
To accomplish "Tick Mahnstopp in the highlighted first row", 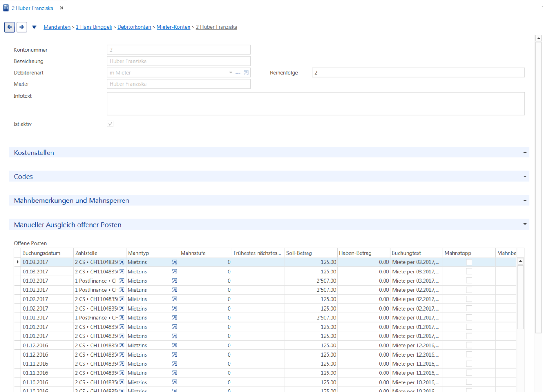I will (469, 262).
